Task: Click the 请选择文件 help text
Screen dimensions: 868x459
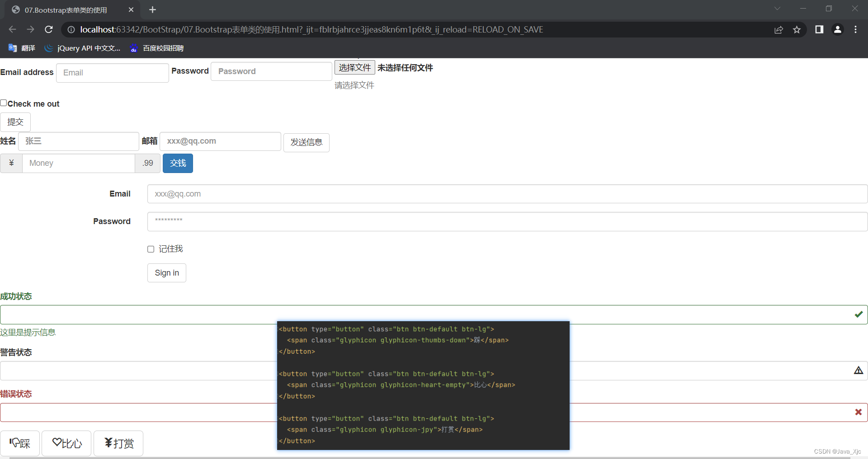Action: pos(354,85)
